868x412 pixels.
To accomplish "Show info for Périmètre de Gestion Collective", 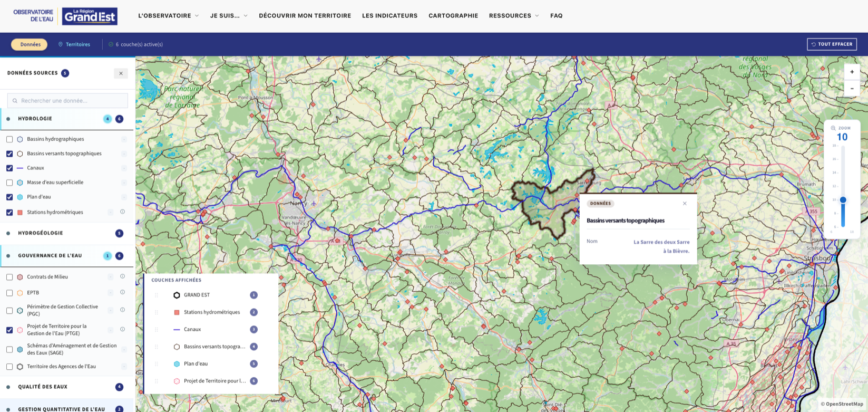I will (x=122, y=310).
